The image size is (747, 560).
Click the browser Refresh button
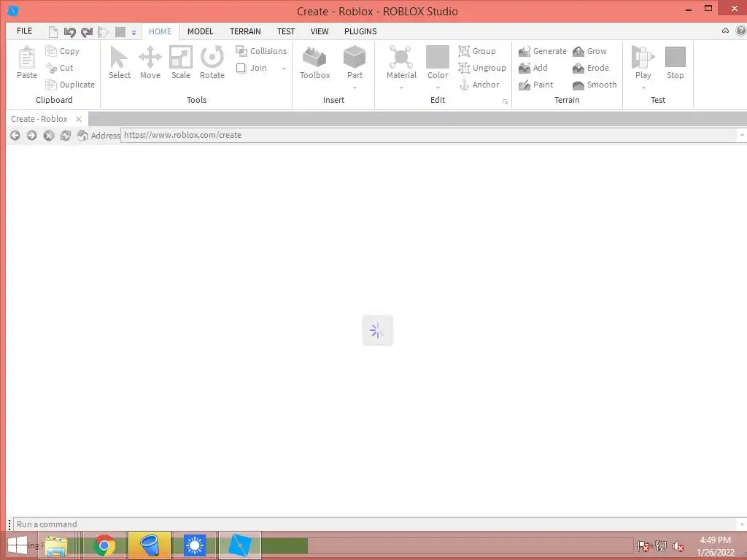(65, 135)
